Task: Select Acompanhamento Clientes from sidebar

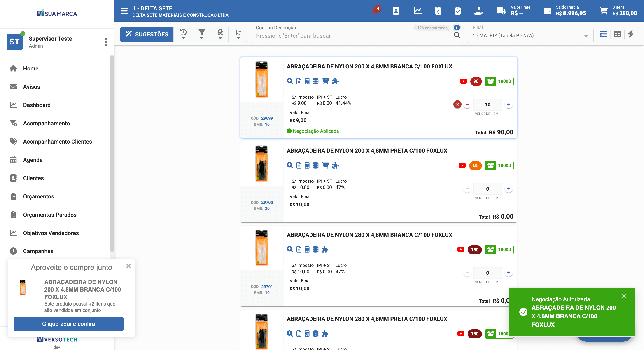Action: click(x=58, y=142)
